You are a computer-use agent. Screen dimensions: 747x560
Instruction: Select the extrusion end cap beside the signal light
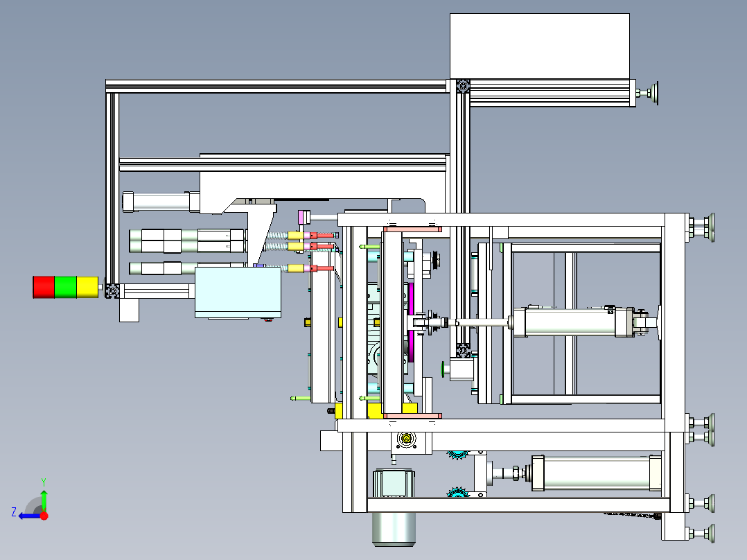coord(112,291)
